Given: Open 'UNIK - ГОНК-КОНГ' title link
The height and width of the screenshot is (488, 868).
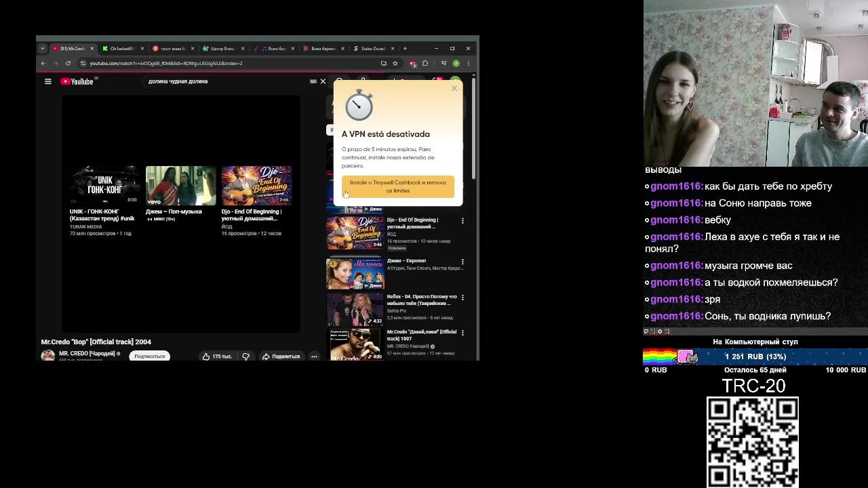Looking at the screenshot, I should point(102,215).
